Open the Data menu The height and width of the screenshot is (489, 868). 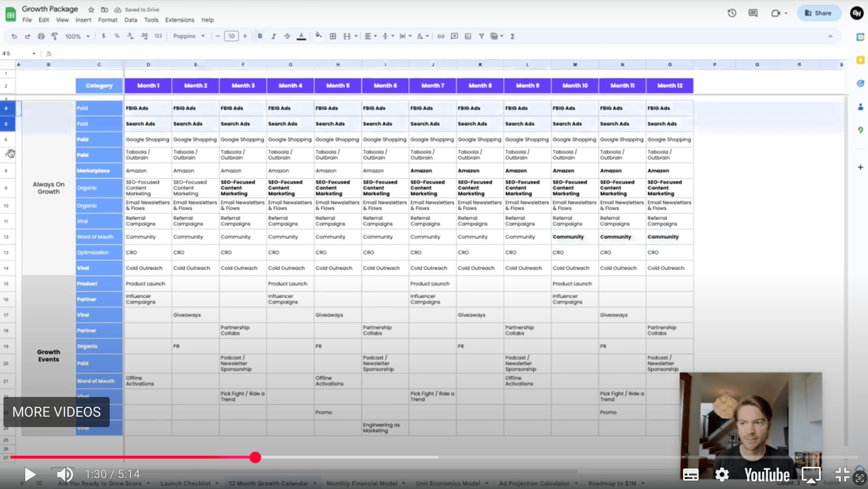pyautogui.click(x=131, y=20)
